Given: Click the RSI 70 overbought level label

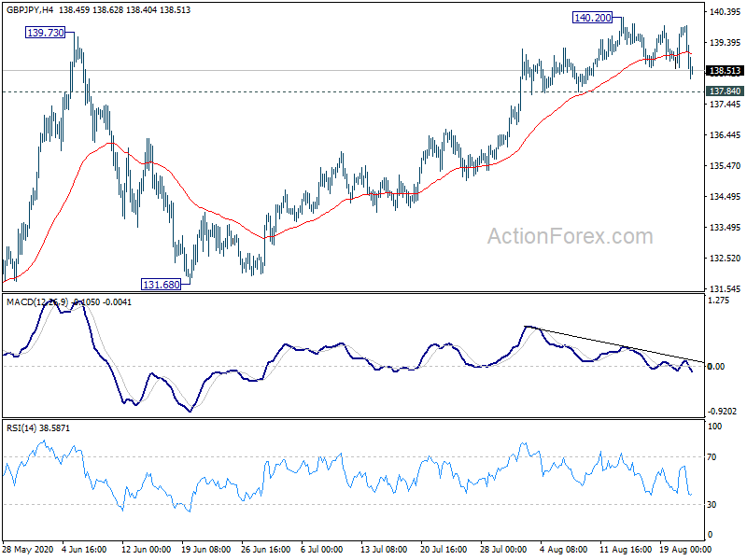Looking at the screenshot, I should 712,457.
